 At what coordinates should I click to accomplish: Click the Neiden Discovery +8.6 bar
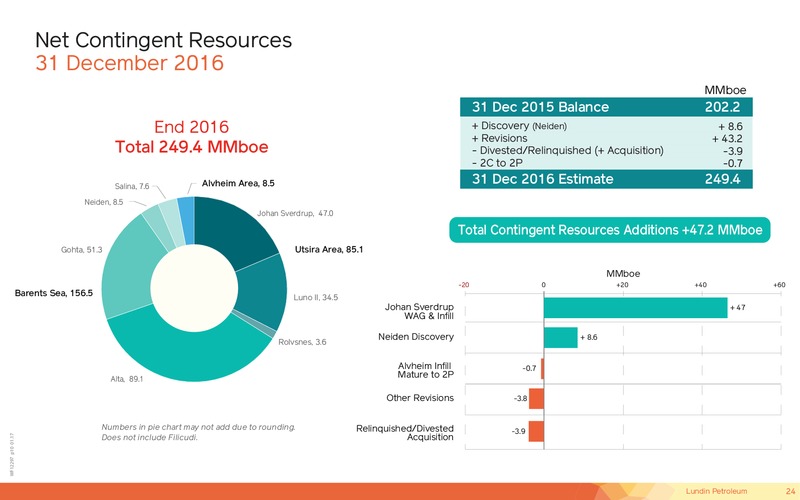click(561, 338)
